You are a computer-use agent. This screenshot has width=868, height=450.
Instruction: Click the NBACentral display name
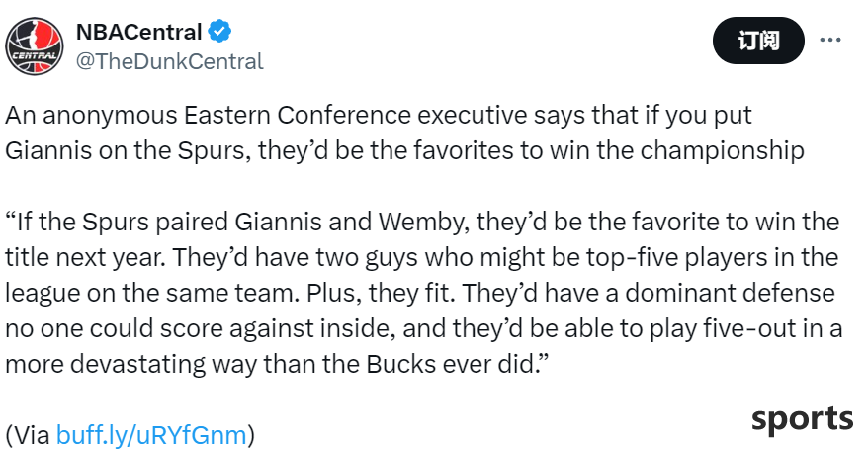click(x=138, y=32)
